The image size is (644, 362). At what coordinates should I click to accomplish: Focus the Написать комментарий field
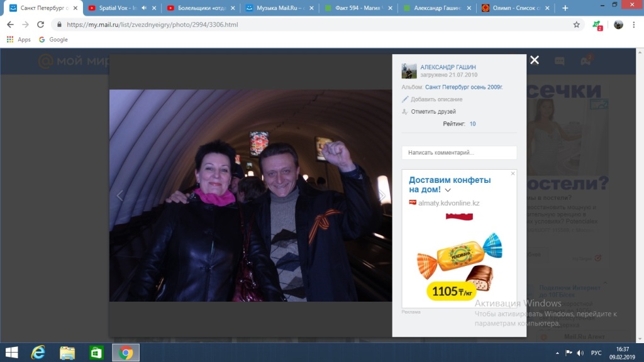pyautogui.click(x=459, y=153)
